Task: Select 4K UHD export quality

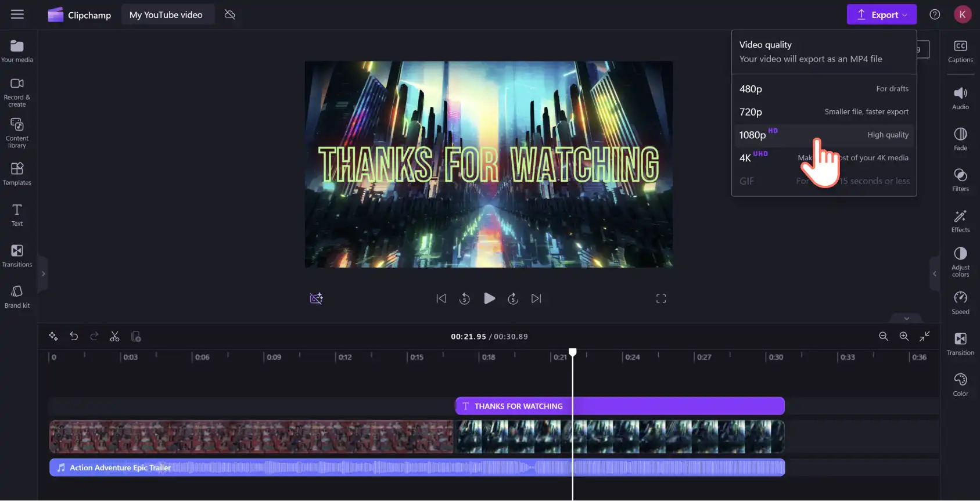Action: coord(824,158)
